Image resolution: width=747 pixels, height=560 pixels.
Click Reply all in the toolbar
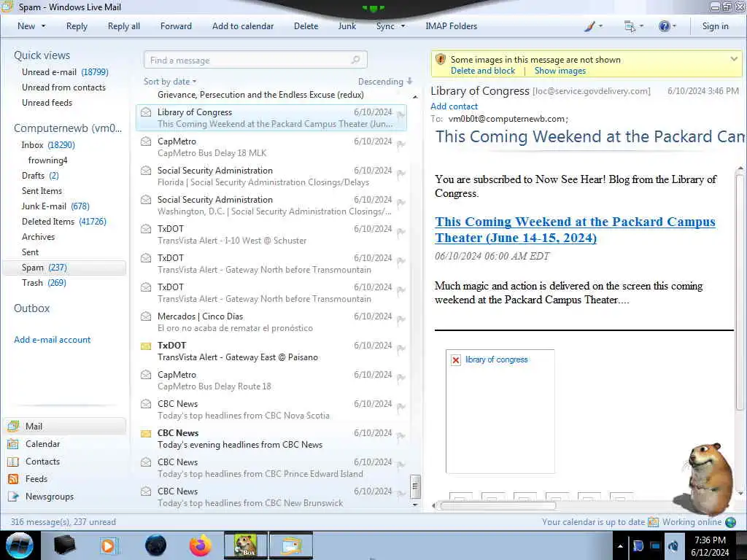(x=124, y=26)
